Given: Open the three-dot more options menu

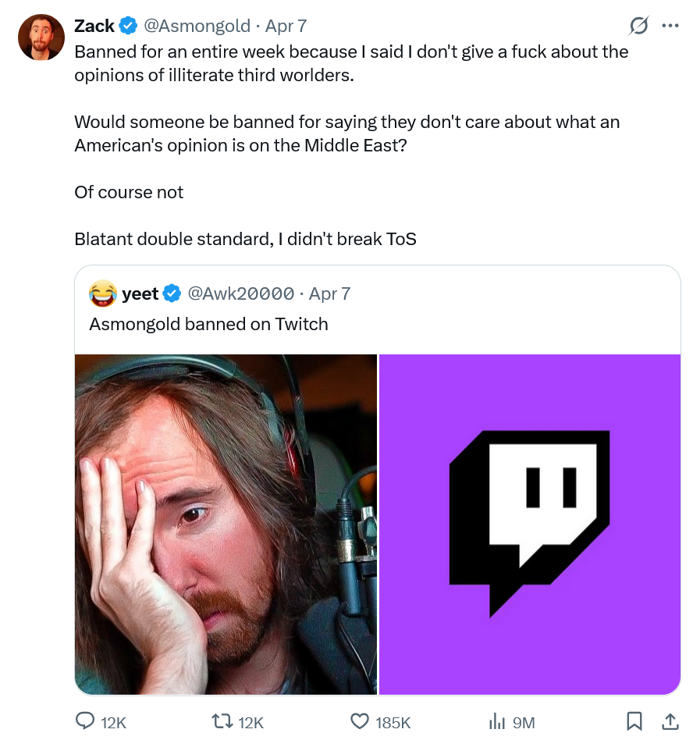Looking at the screenshot, I should 670,26.
